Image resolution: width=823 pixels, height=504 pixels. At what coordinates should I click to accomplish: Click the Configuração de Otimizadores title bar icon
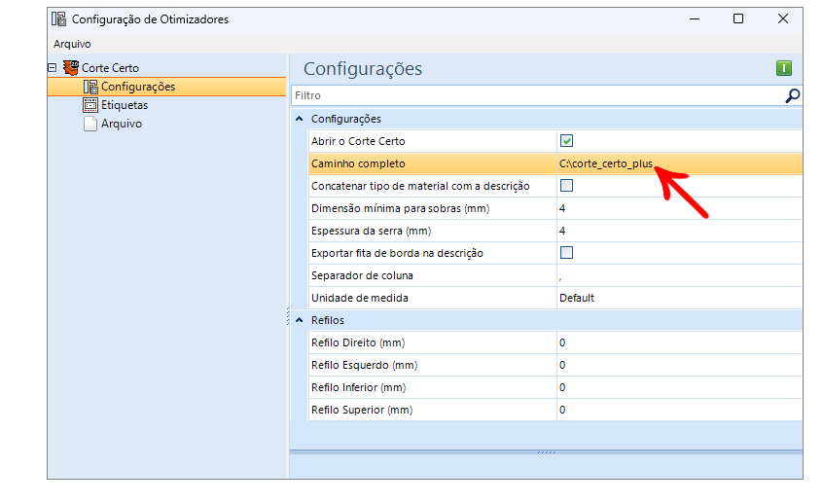58,18
